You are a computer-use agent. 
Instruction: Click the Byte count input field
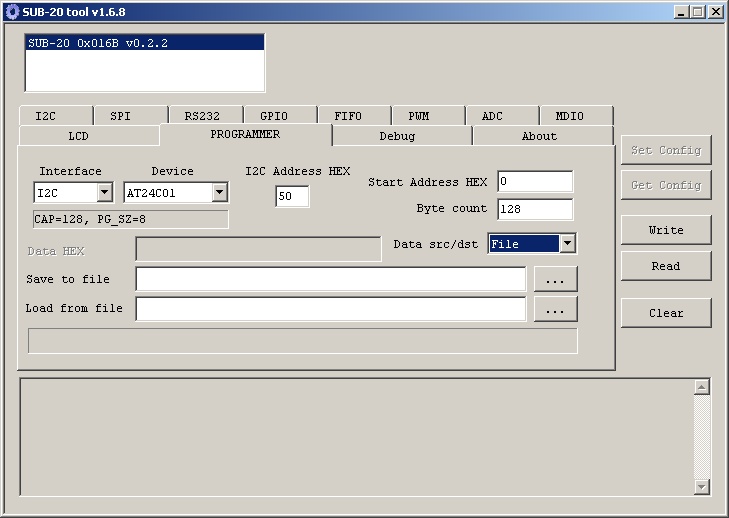point(534,209)
